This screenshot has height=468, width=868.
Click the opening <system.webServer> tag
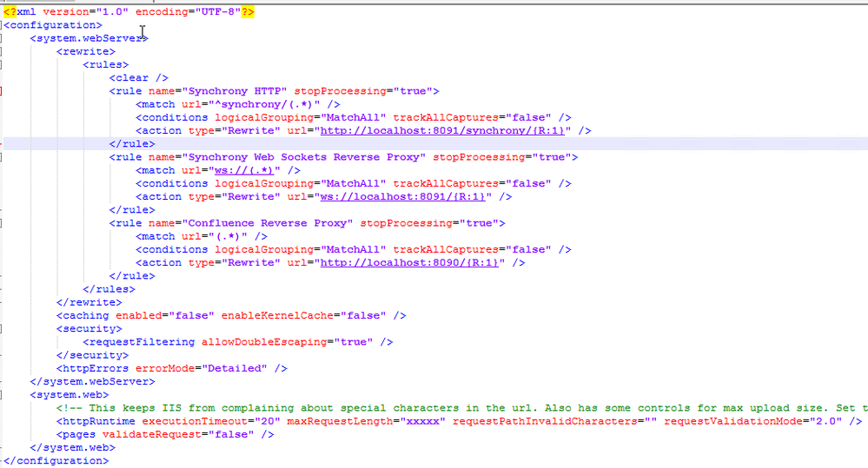coord(89,38)
